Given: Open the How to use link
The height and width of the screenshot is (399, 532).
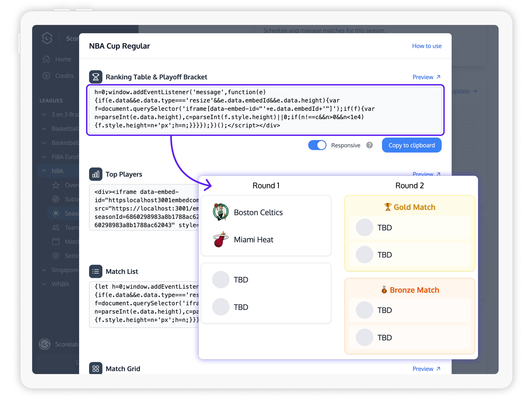Looking at the screenshot, I should click(x=427, y=46).
